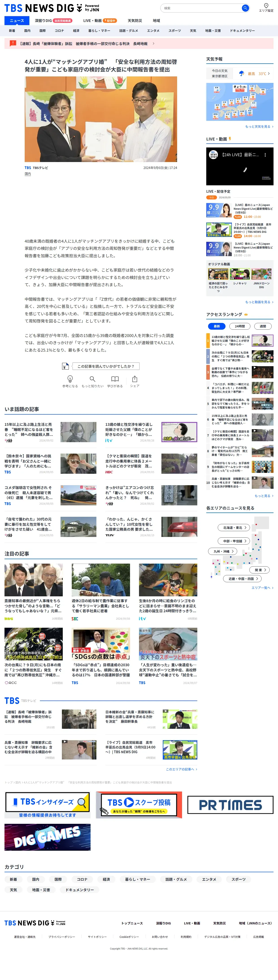Viewport: 278px width, 980px height.
Task: Click the 国際 category pill in footer
Action: click(x=58, y=879)
